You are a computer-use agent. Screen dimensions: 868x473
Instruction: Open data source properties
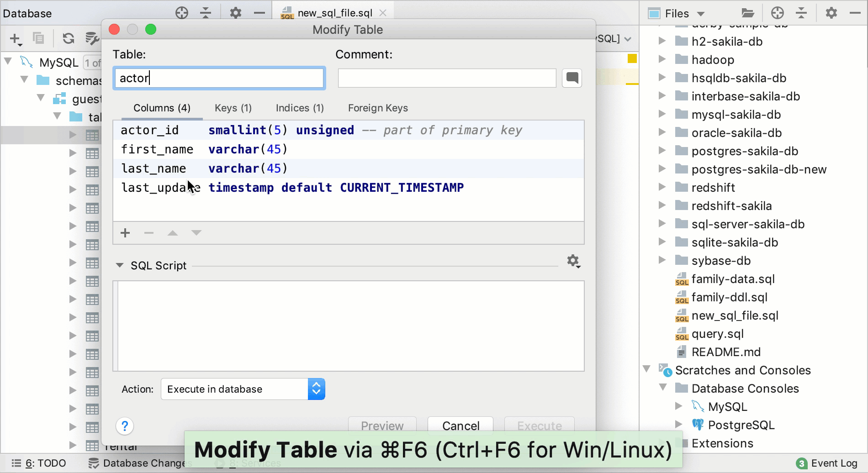click(92, 38)
